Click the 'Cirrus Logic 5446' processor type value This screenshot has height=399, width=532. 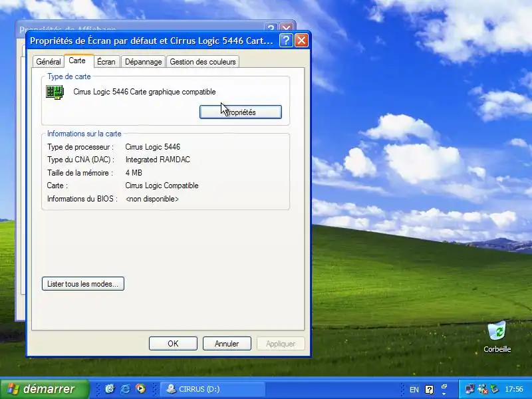pyautogui.click(x=153, y=147)
